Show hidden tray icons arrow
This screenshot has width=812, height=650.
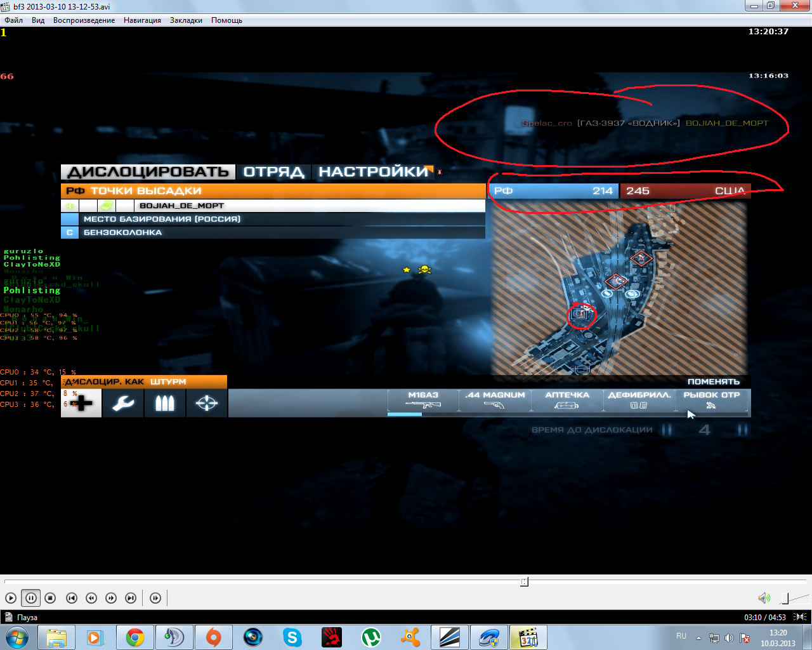(698, 638)
